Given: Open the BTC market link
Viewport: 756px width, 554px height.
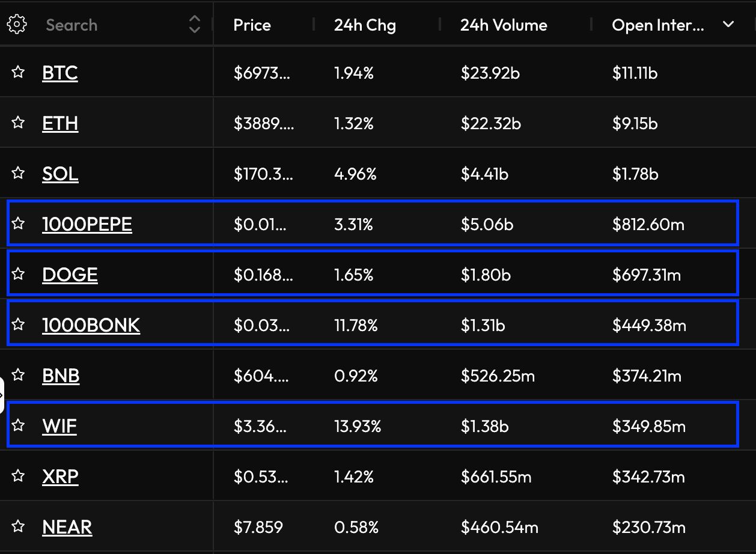Looking at the screenshot, I should coord(59,72).
